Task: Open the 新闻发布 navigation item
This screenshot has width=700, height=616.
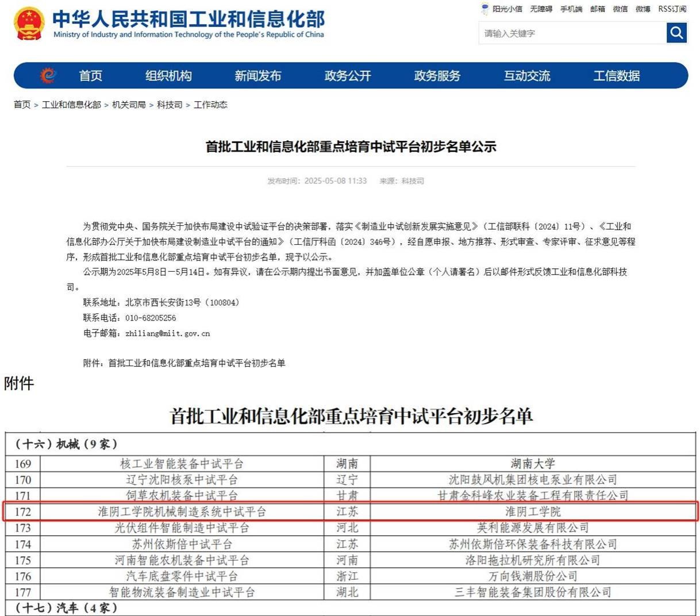Action: pos(258,76)
